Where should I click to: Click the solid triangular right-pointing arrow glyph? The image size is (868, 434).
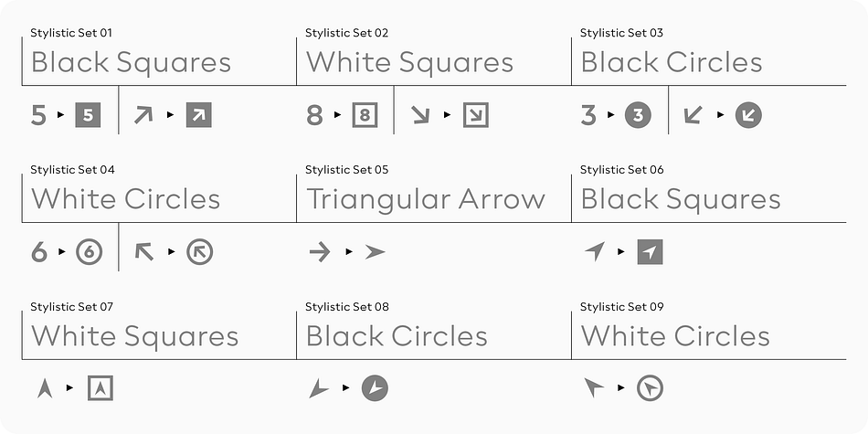point(375,252)
